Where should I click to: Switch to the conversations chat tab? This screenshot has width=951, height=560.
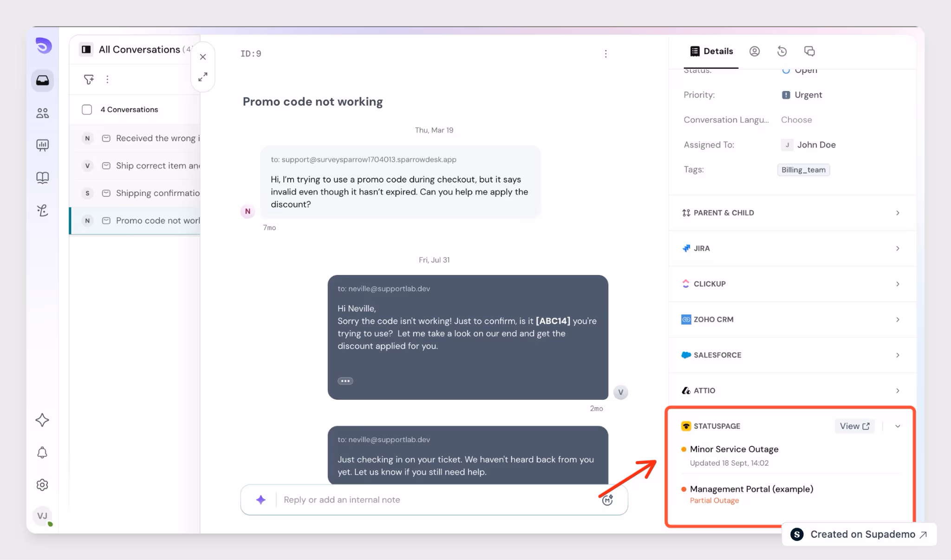pos(809,51)
